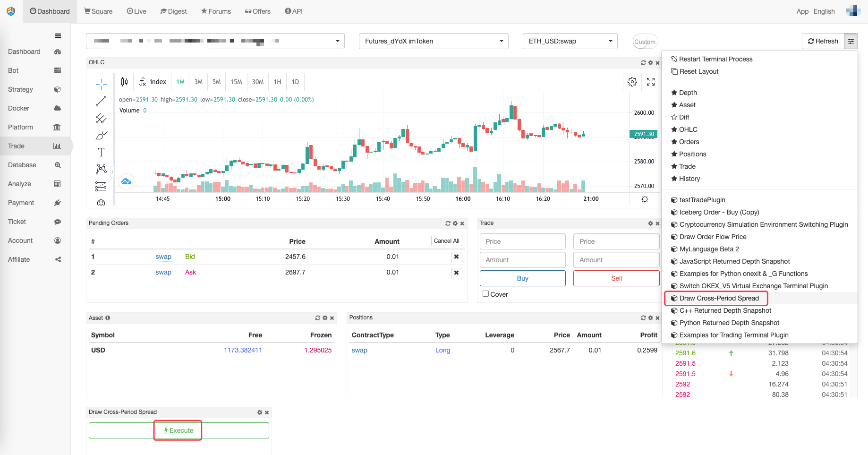Open settings of the Pending Orders panel
868x455 pixels.
coord(455,223)
